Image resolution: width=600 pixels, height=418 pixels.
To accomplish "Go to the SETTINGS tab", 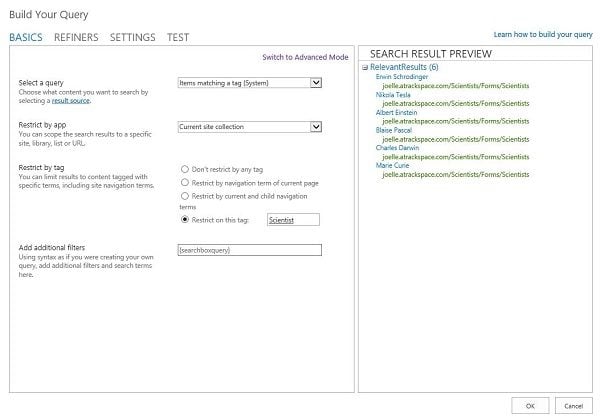I will [132, 38].
